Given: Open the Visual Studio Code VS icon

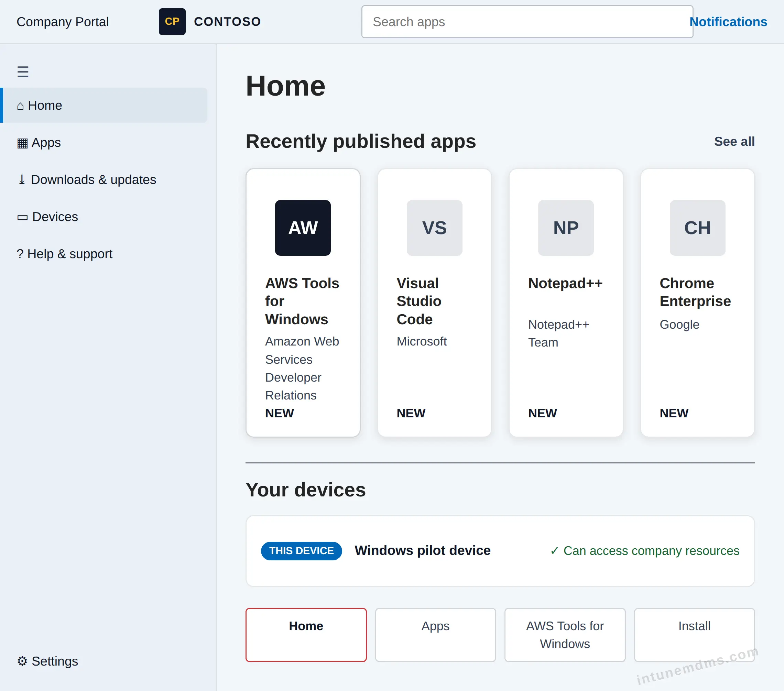Looking at the screenshot, I should pos(434,228).
